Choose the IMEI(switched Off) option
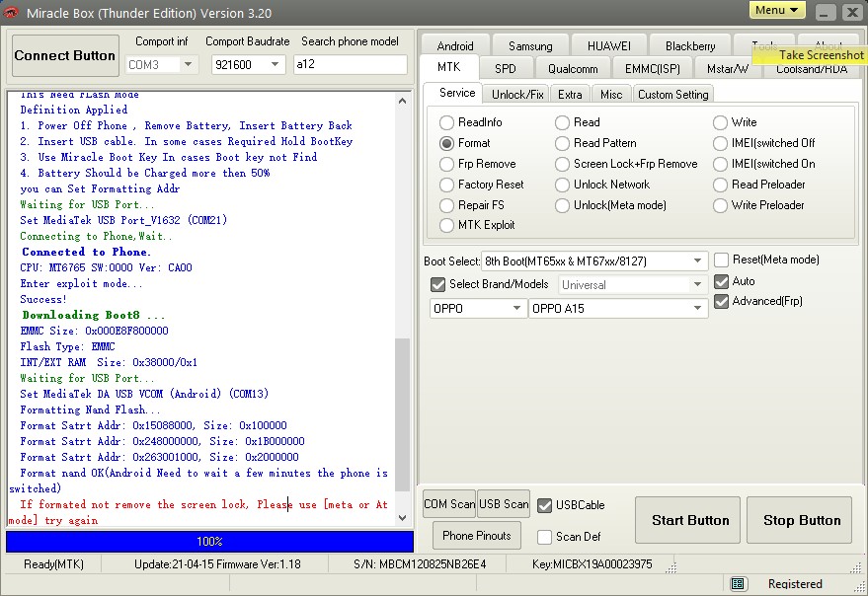This screenshot has height=596, width=868. pos(764,143)
